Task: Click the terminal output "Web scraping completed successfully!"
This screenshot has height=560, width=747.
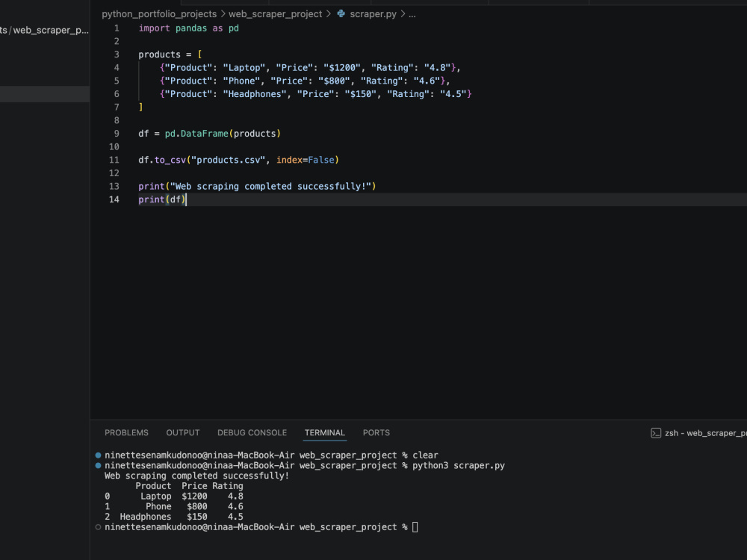Action: 196,476
